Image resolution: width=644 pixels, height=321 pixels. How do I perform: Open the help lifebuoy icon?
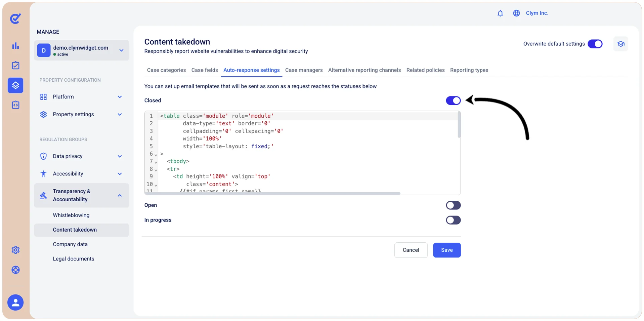[x=15, y=270]
